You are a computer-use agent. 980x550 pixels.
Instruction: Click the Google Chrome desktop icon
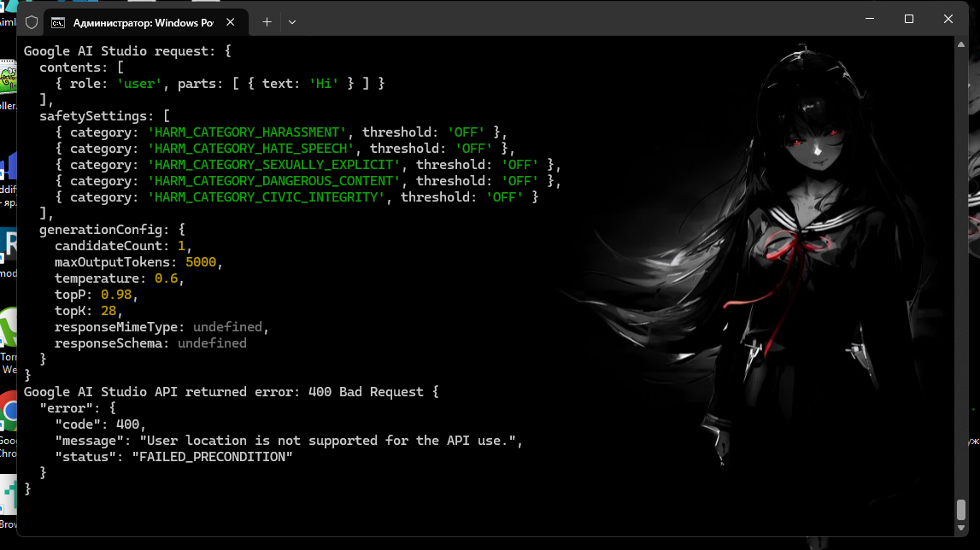9,425
